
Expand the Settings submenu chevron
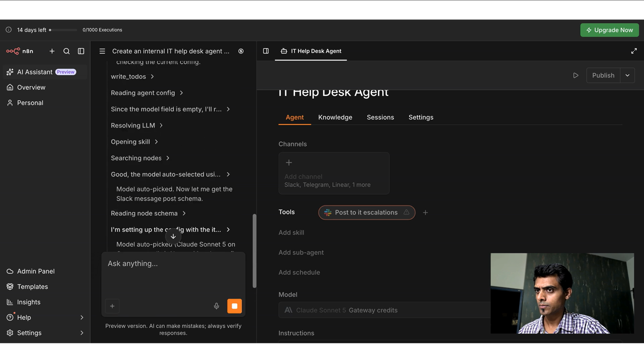coord(82,333)
